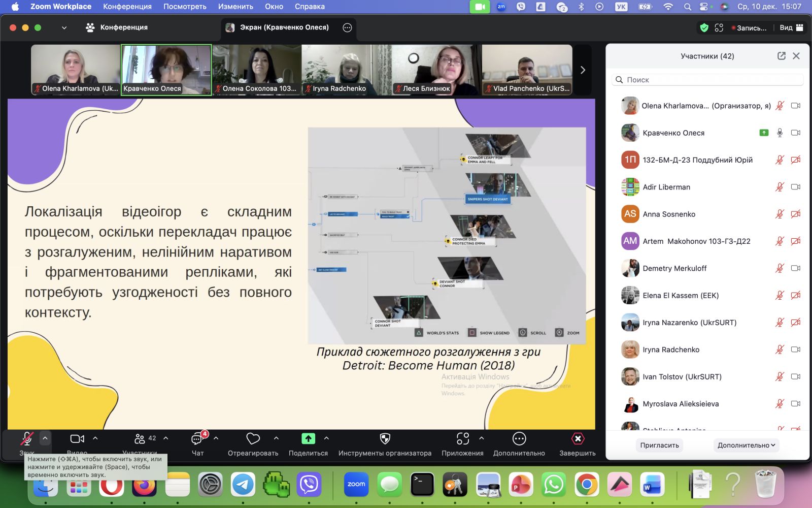Toggle Adir Liberman's microphone mute icon
This screenshot has width=812, height=508.
[780, 187]
